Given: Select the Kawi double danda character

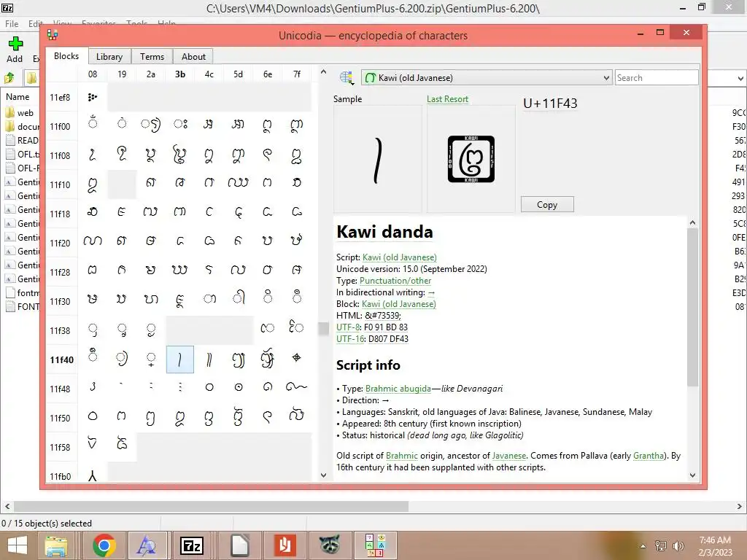Looking at the screenshot, I should 209,359.
